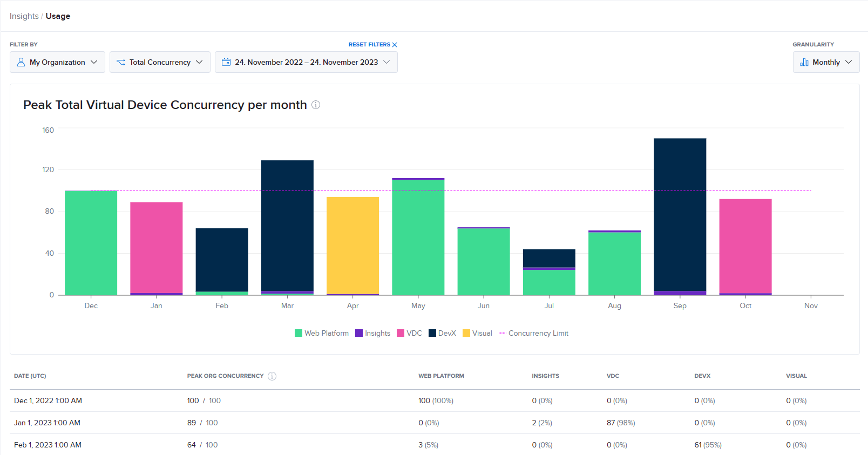
Task: Click the arrows icon in Total Concurrency
Action: 121,62
